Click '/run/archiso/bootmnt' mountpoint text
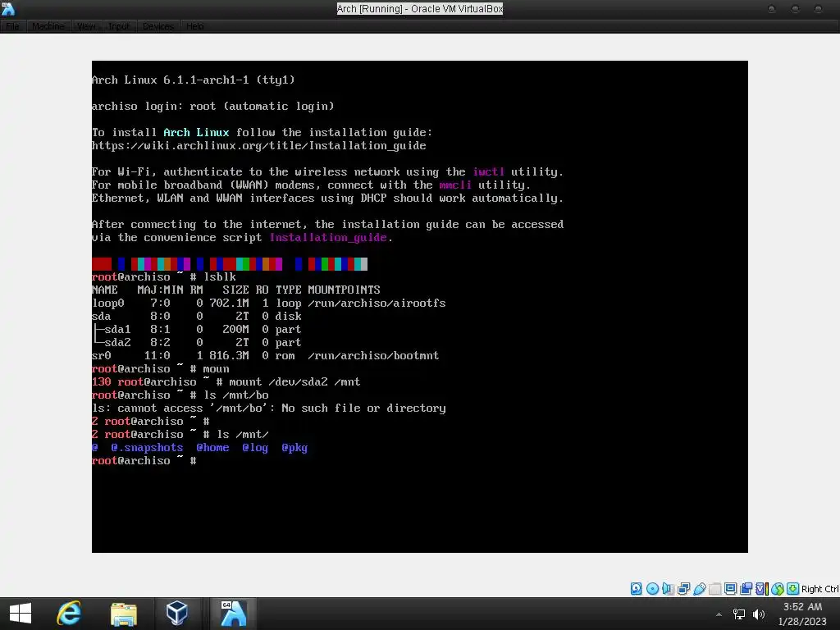This screenshot has width=840, height=630. point(373,356)
